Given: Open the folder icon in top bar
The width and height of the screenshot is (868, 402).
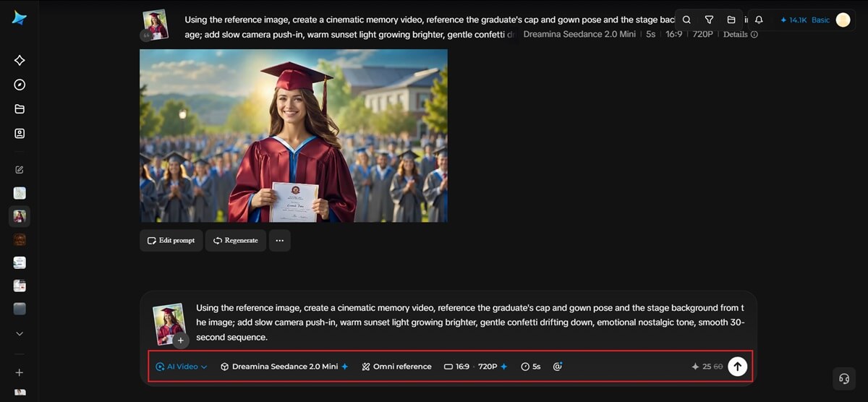Looking at the screenshot, I should pos(731,20).
